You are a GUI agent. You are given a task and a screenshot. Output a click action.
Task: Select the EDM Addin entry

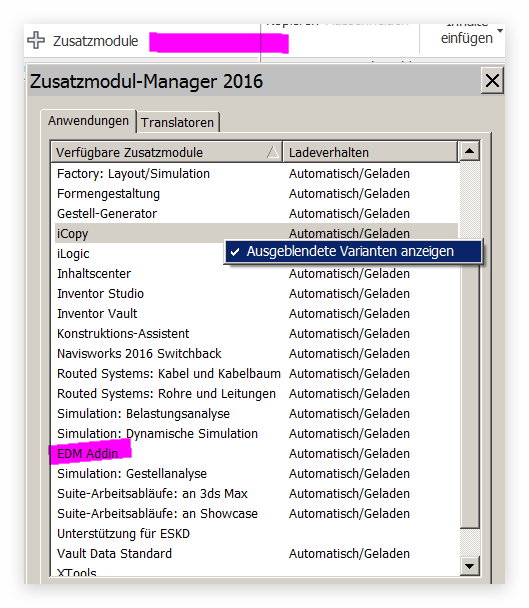click(88, 453)
